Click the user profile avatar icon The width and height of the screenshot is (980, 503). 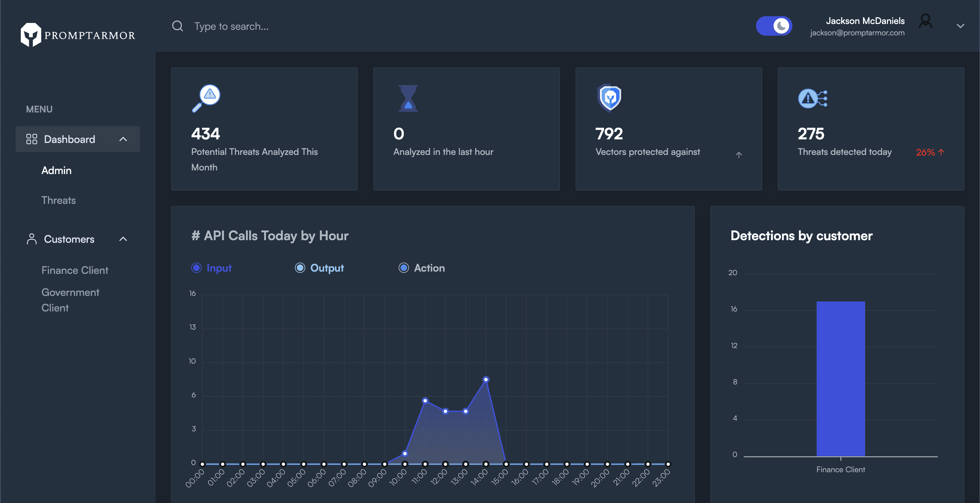click(925, 21)
